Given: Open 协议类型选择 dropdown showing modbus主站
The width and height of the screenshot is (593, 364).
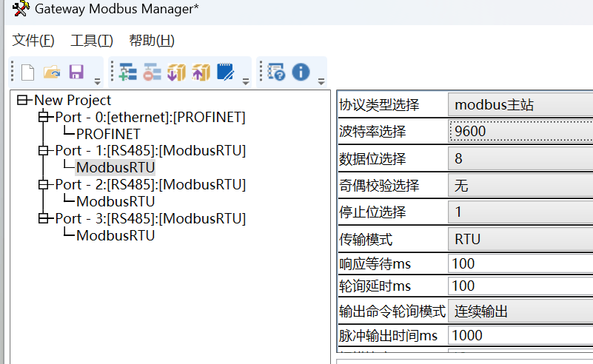Looking at the screenshot, I should pos(520,105).
